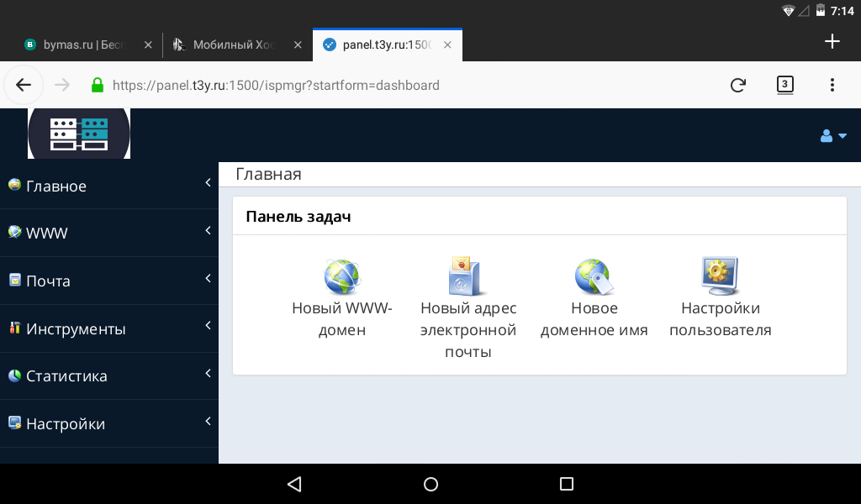Go back using the browser back arrow
Screen dimensions: 861x504
pos(24,85)
